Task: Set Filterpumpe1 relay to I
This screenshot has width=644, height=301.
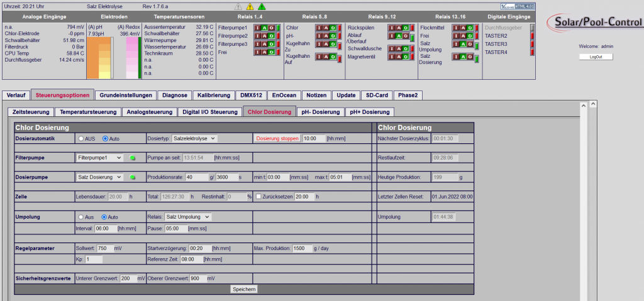Action: [257, 28]
